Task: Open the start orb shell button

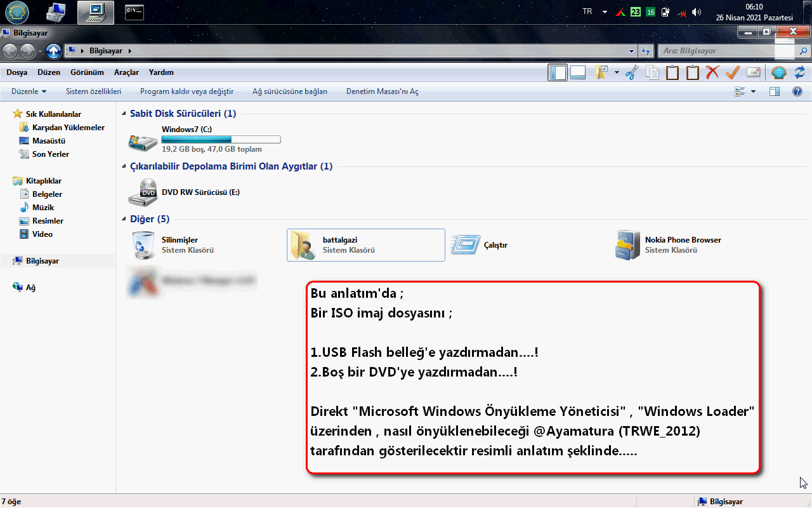Action: tap(17, 12)
